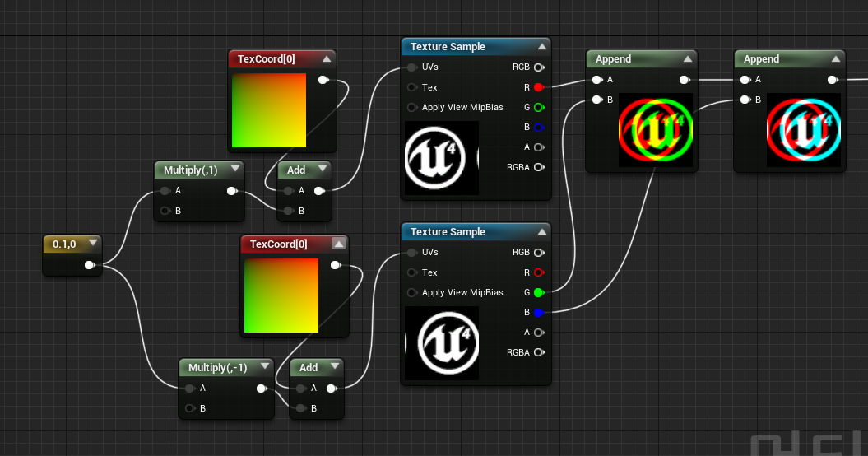Viewport: 868px width, 456px height.
Task: Expand the 0.1,0 constant node preview arrow
Action: [93, 244]
